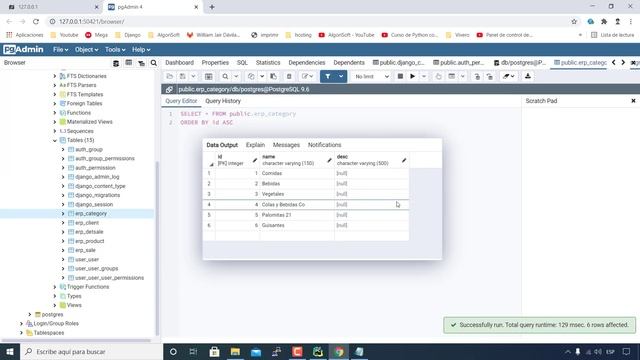Open the File menu
The image size is (640, 360).
60,49
